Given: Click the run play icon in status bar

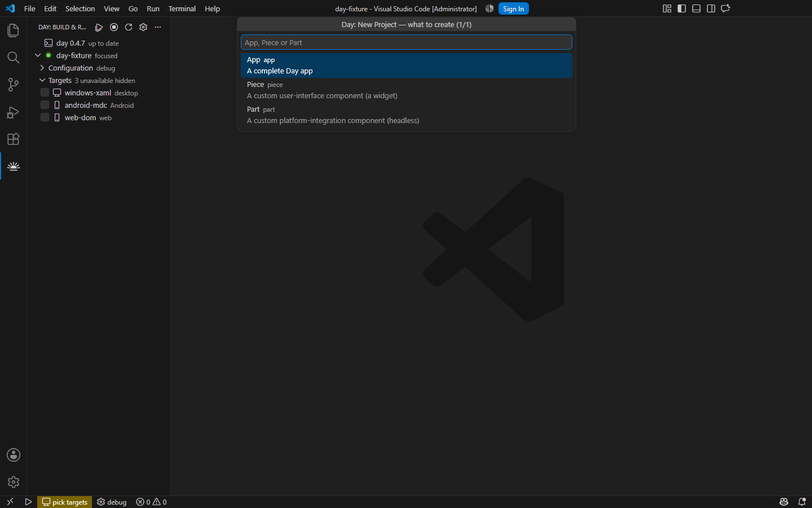Looking at the screenshot, I should pyautogui.click(x=28, y=502).
